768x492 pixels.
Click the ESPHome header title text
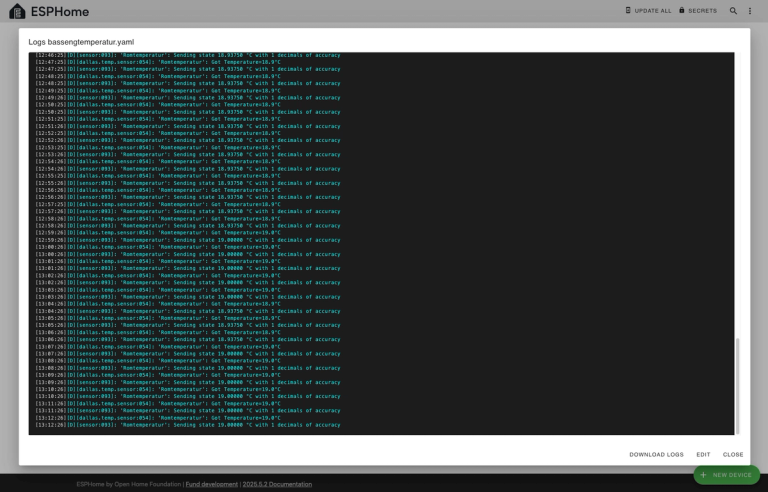tap(60, 12)
